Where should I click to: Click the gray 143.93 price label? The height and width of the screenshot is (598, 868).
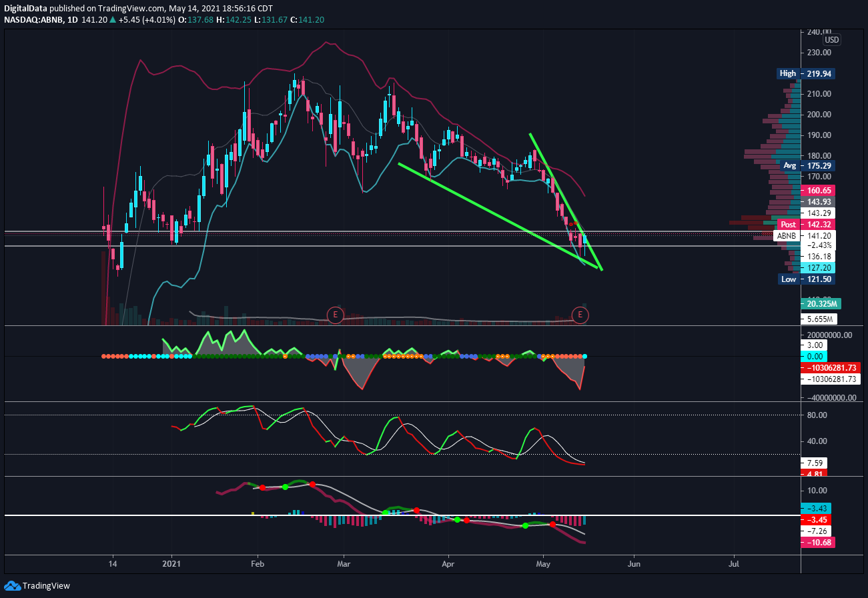pos(817,201)
